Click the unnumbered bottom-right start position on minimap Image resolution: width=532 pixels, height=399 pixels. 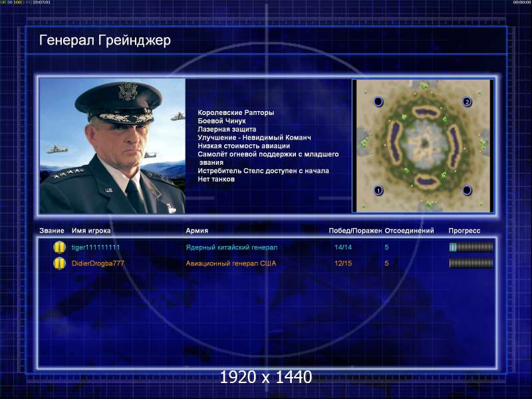[467, 190]
